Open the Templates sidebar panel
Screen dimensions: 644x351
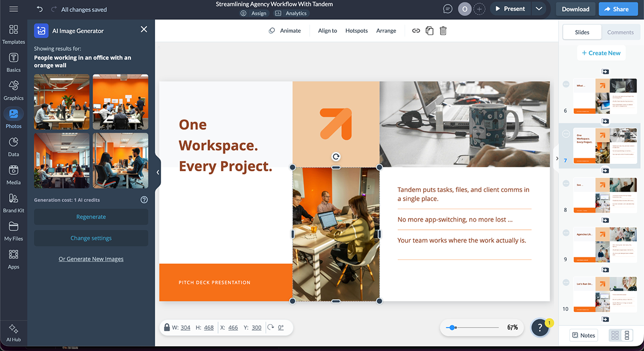click(x=13, y=34)
